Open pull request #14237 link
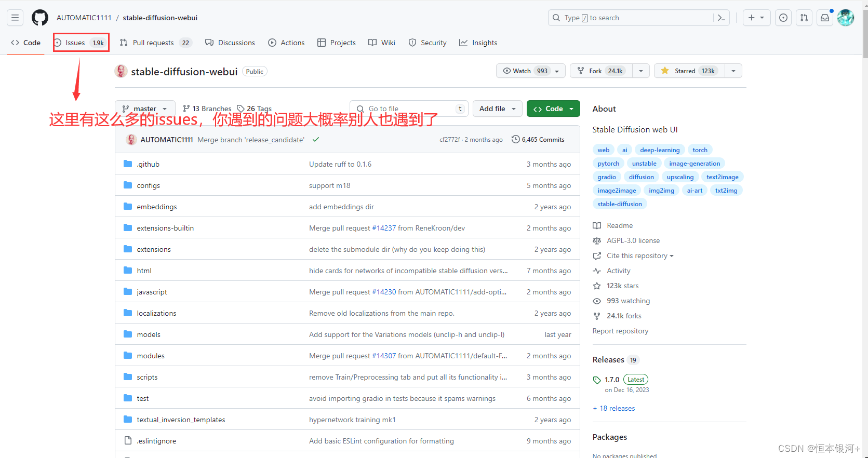The image size is (868, 458). coord(384,228)
